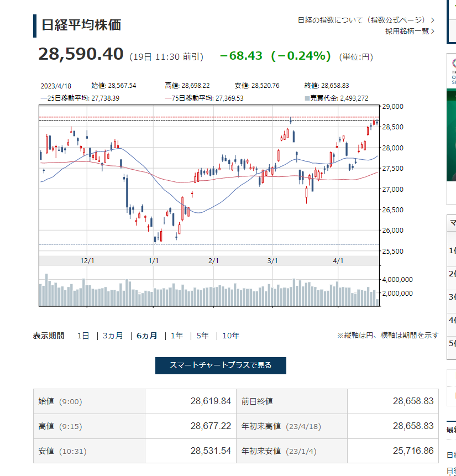Image resolution: width=456 pixels, height=476 pixels.
Task: Click the chart 始値: 28,567.54 readout
Action: 113,86
